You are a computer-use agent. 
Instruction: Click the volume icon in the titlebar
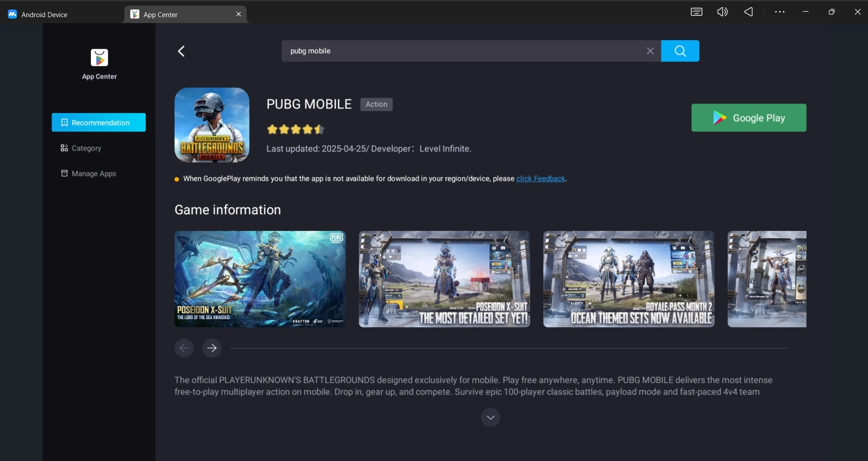722,12
